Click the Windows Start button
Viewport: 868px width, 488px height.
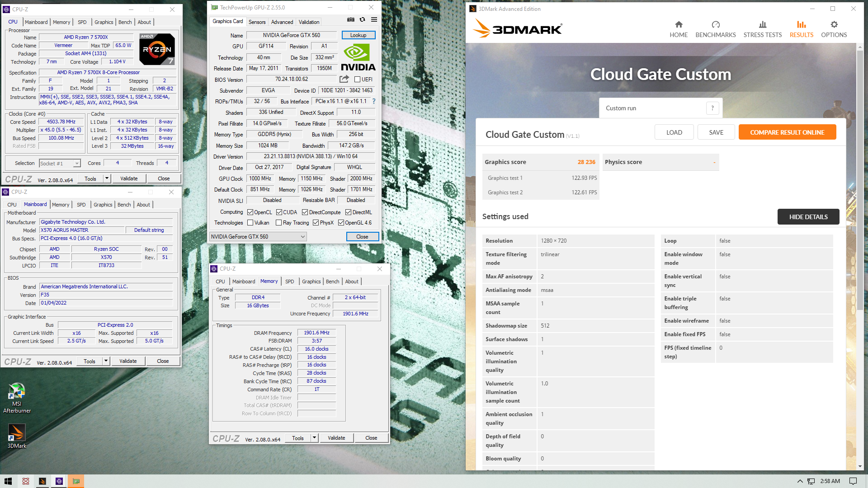(x=8, y=481)
